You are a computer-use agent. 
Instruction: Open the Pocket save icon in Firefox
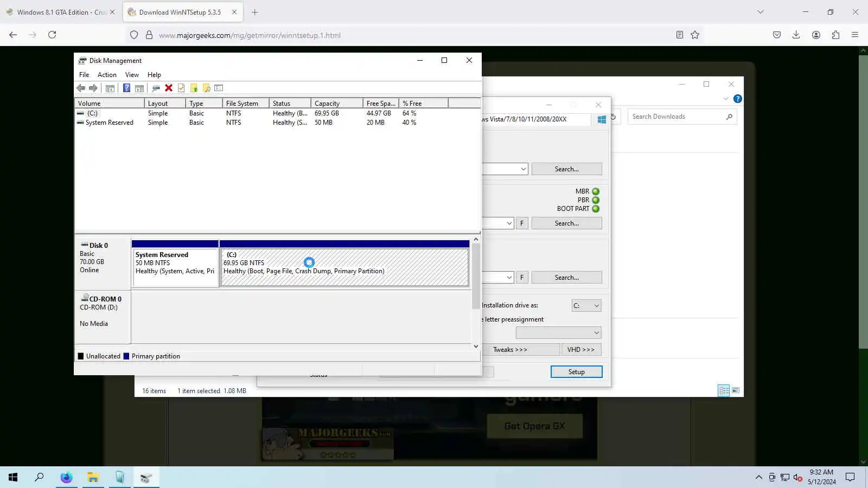tap(777, 35)
